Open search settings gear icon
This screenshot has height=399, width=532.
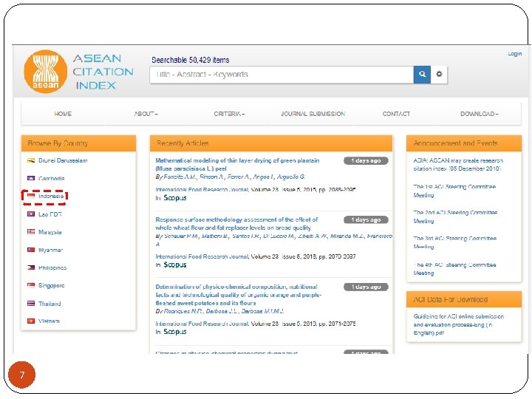pos(439,75)
